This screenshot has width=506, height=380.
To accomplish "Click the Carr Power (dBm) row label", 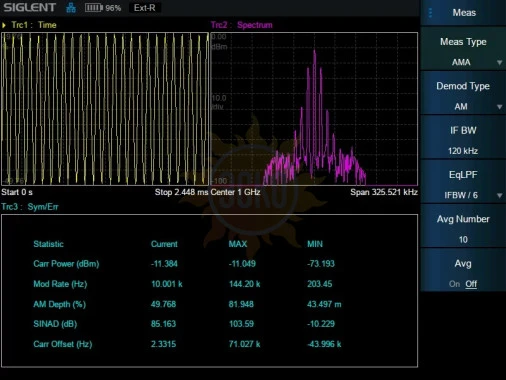I will tap(66, 264).
